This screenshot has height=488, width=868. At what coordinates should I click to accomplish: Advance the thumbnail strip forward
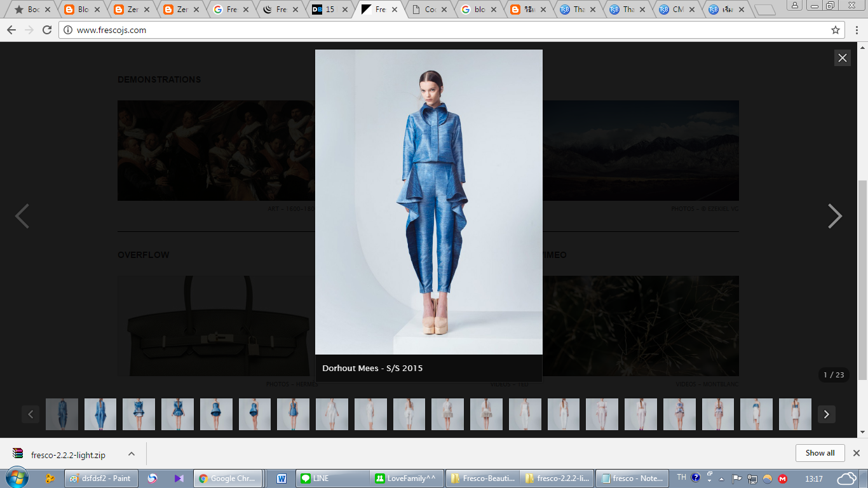pyautogui.click(x=826, y=414)
